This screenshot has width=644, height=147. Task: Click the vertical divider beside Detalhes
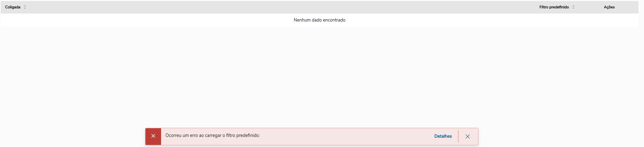click(x=458, y=136)
